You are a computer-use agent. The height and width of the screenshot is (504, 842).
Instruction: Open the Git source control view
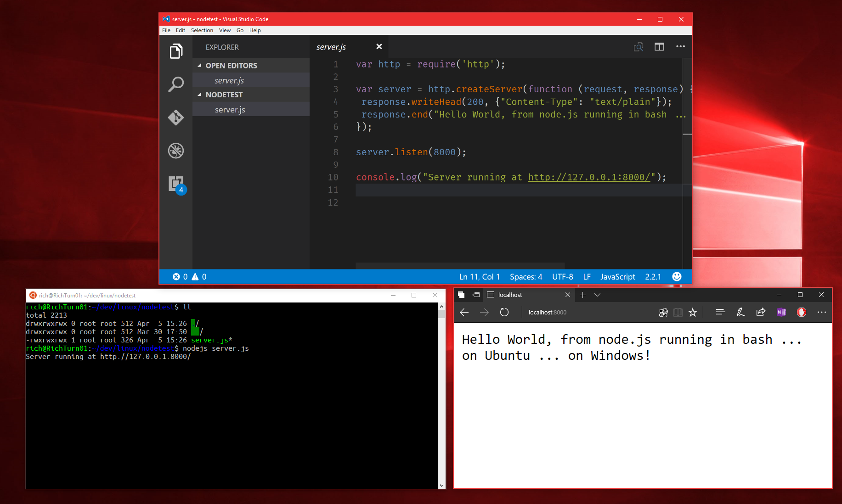(x=176, y=118)
